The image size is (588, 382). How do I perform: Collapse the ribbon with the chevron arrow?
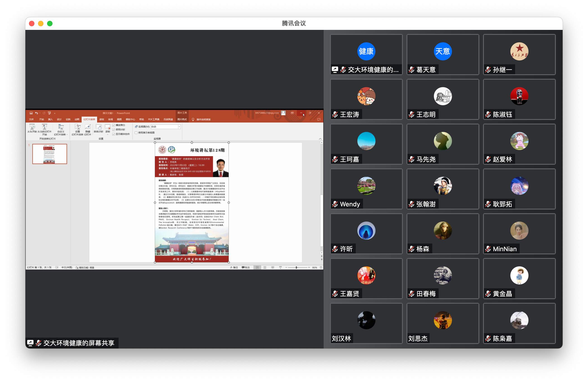point(320,139)
